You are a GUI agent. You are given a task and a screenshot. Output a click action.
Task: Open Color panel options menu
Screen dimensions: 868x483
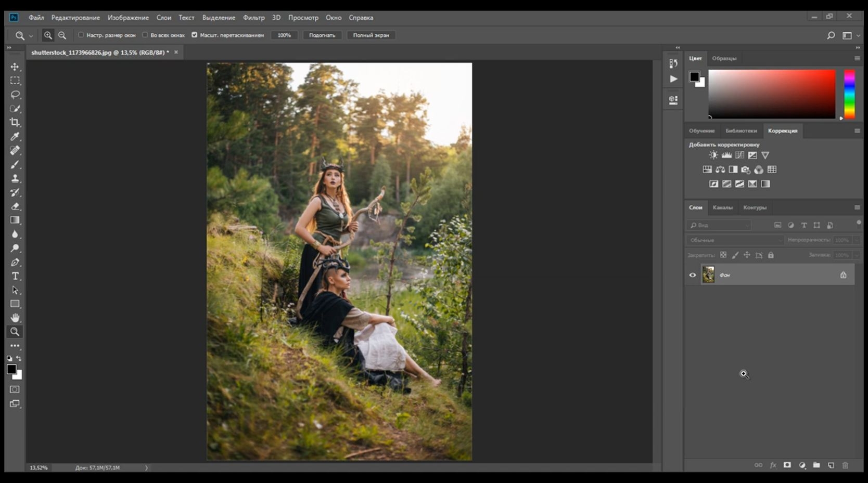857,58
